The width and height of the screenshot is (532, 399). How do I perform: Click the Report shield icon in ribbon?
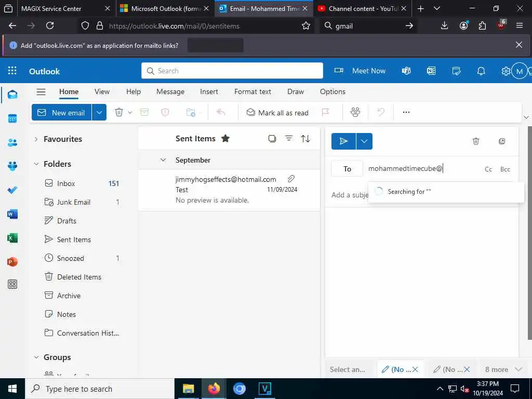165,112
